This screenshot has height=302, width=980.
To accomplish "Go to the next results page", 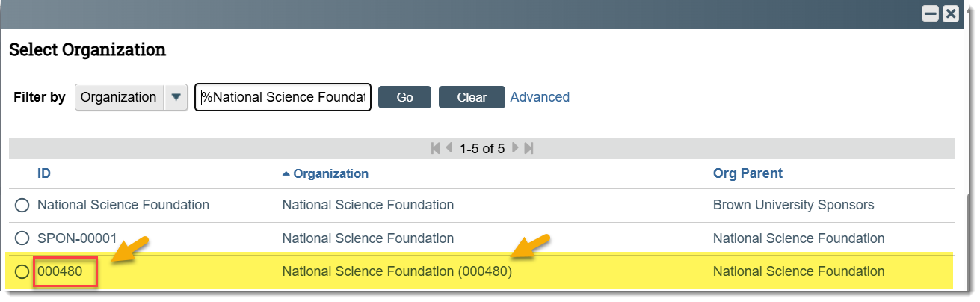I will (517, 149).
